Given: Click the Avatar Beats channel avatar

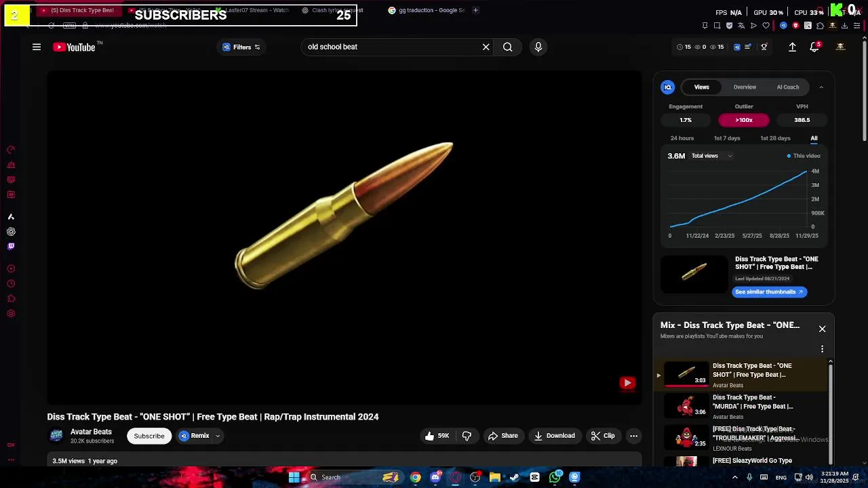Looking at the screenshot, I should [x=56, y=436].
